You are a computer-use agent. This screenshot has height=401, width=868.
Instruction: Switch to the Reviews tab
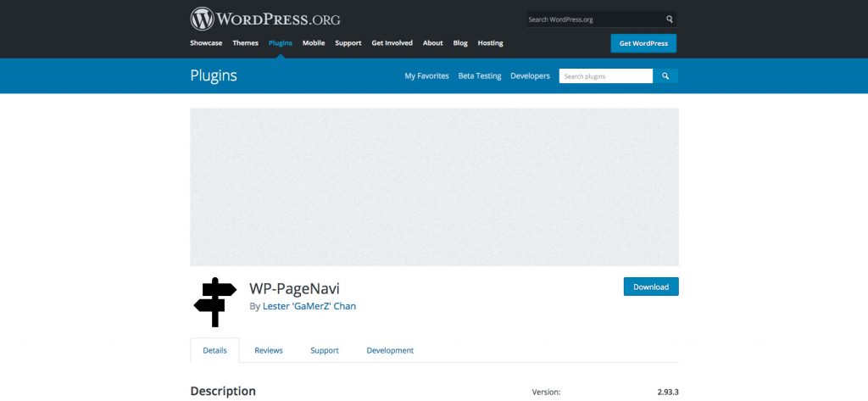[x=269, y=350]
